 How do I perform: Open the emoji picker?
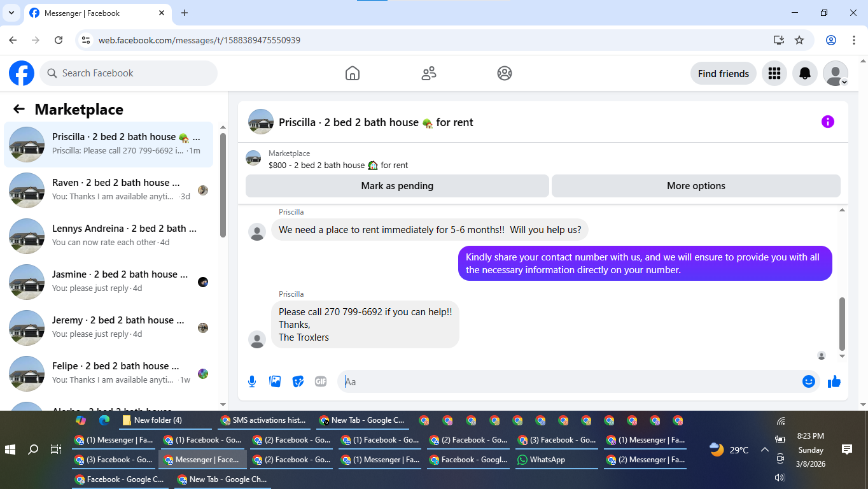coord(809,381)
